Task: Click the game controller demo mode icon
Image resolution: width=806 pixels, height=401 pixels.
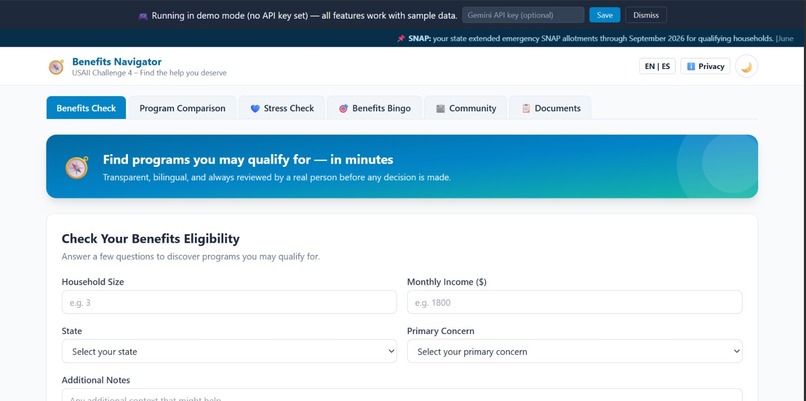Action: point(143,15)
